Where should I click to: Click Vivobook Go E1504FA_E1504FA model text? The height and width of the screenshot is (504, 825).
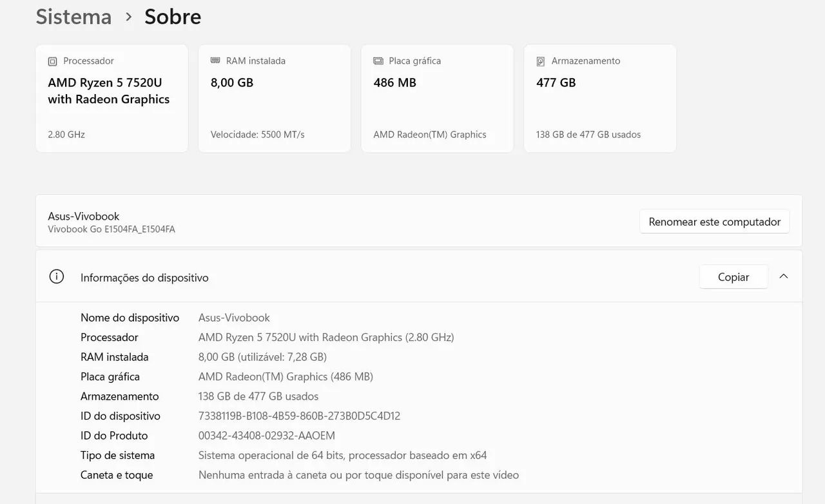pos(112,229)
